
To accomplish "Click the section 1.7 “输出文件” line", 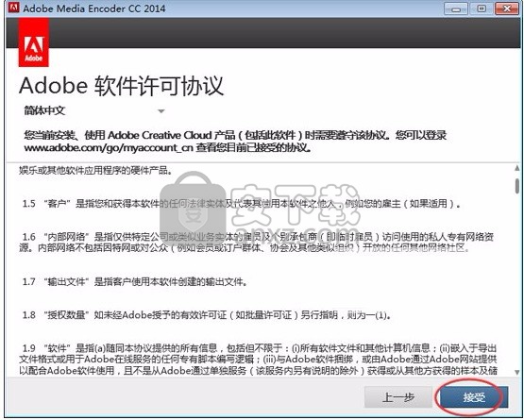I will point(135,281).
